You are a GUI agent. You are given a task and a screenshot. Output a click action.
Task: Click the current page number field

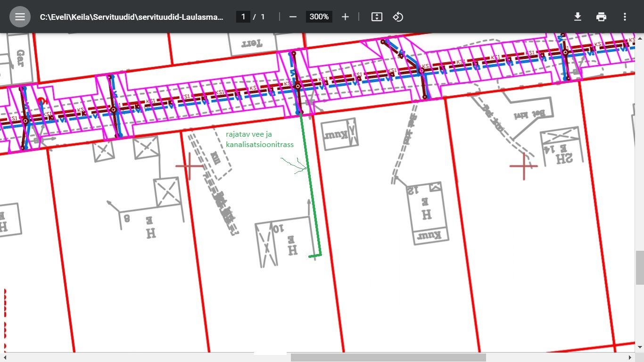click(243, 17)
